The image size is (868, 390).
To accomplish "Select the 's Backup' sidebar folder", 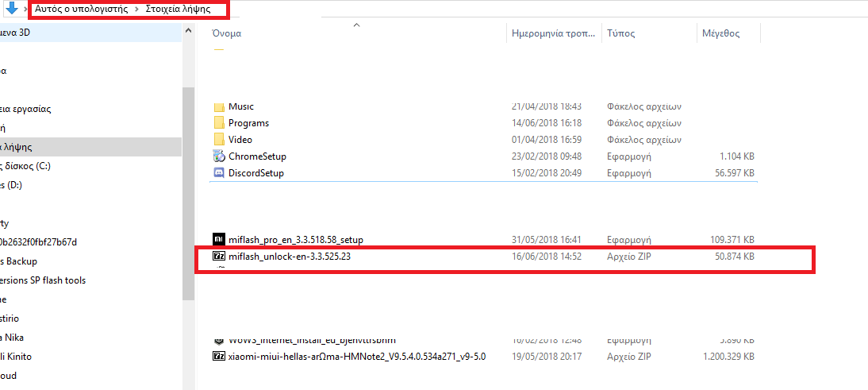I will (19, 261).
